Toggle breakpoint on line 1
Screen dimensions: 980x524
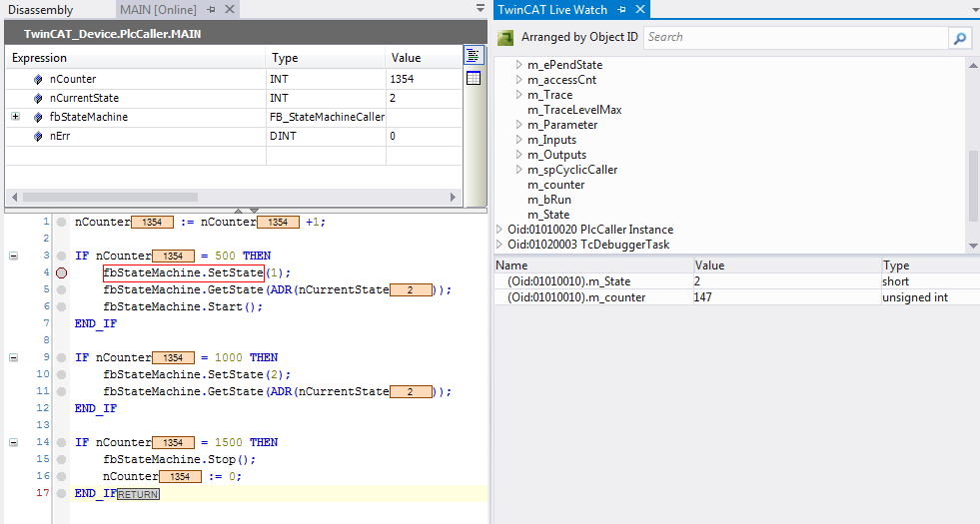pyautogui.click(x=61, y=223)
